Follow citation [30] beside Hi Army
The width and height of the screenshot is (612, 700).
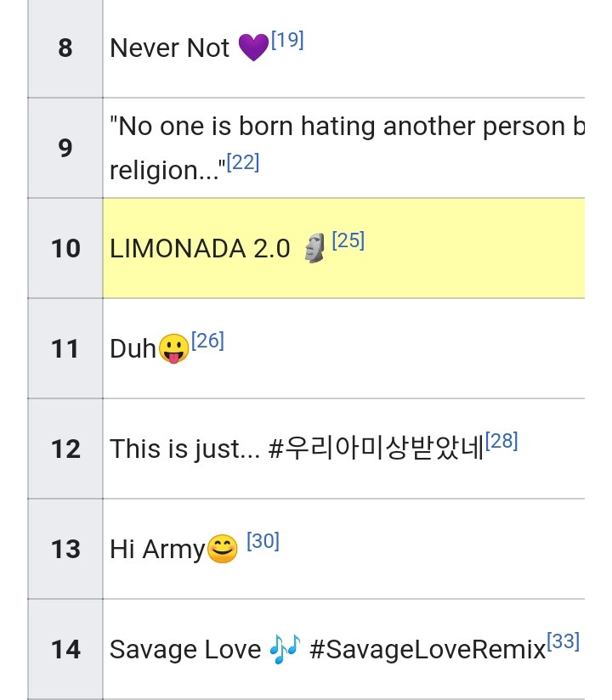263,541
